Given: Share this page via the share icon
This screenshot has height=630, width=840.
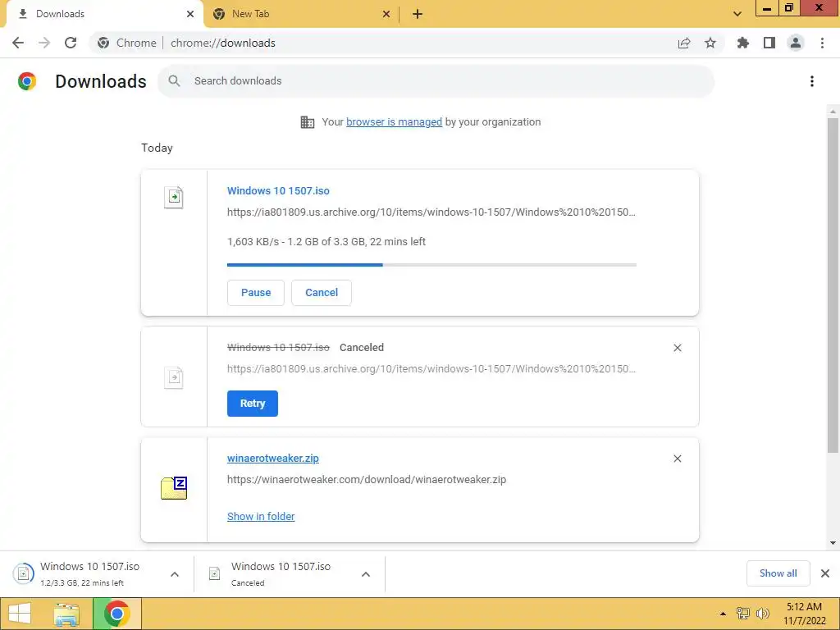Looking at the screenshot, I should (684, 43).
